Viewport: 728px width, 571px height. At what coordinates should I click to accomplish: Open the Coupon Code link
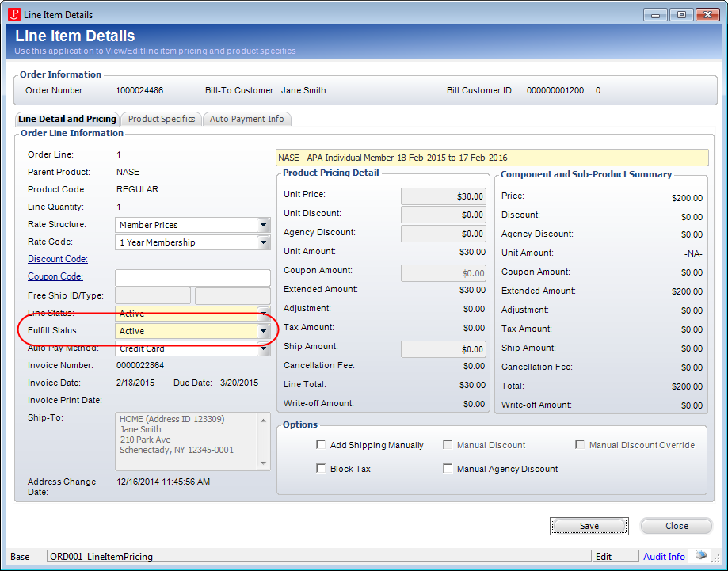[55, 276]
